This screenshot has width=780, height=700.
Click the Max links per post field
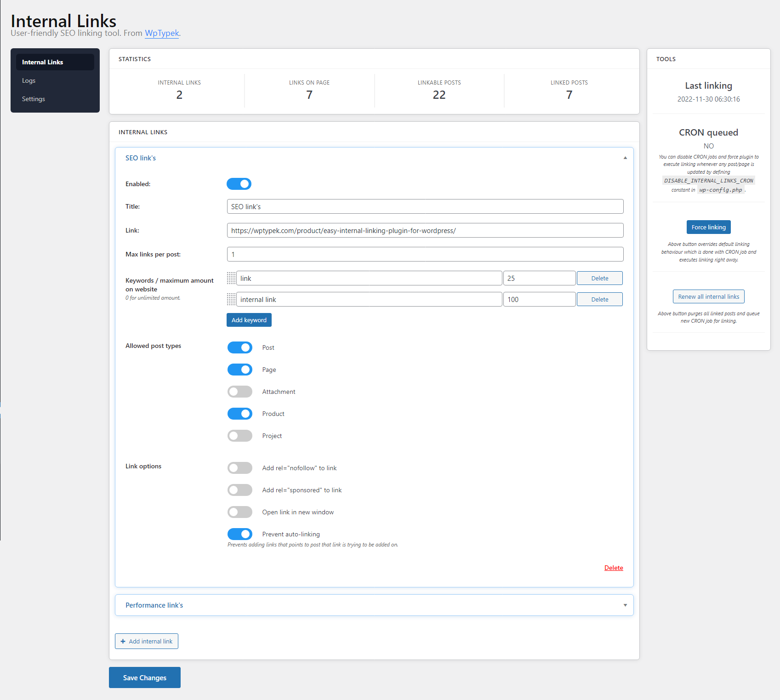425,254
